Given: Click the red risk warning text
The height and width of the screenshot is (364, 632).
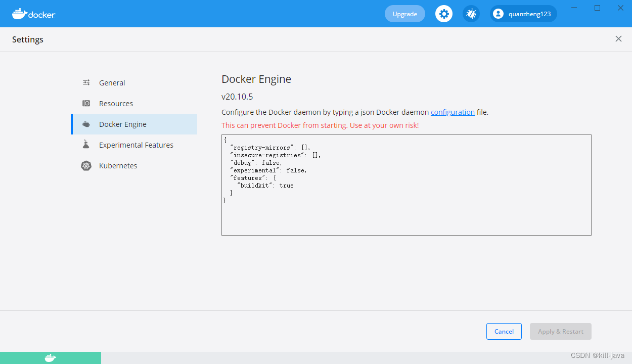Looking at the screenshot, I should (320, 125).
